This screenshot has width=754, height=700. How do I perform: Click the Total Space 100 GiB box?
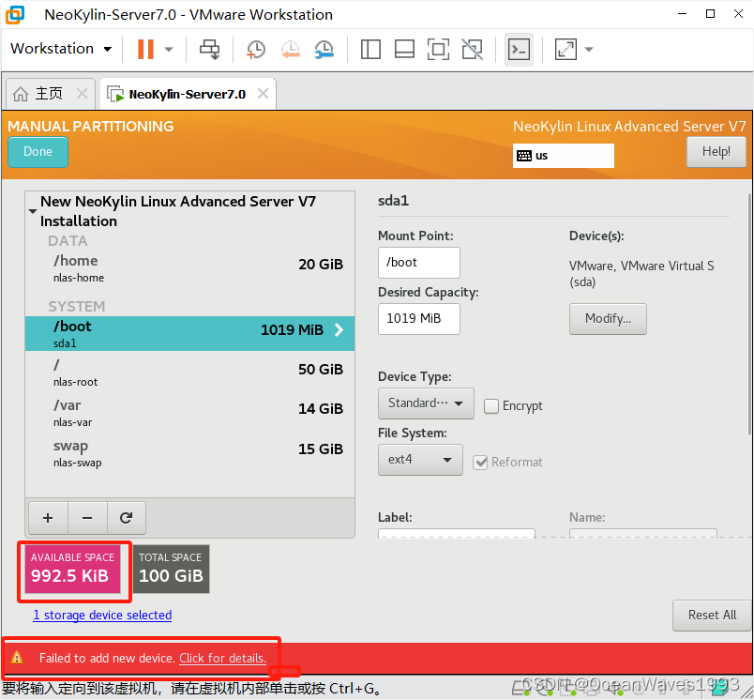pyautogui.click(x=172, y=569)
